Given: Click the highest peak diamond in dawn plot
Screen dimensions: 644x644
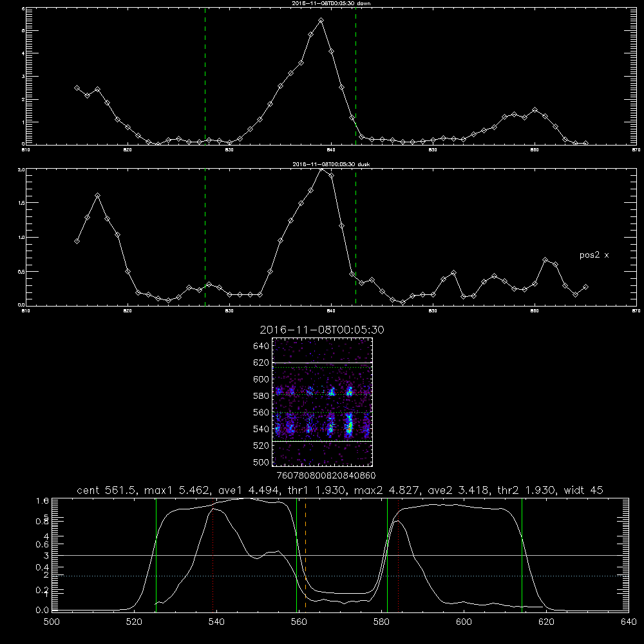Looking at the screenshot, I should (321, 20).
